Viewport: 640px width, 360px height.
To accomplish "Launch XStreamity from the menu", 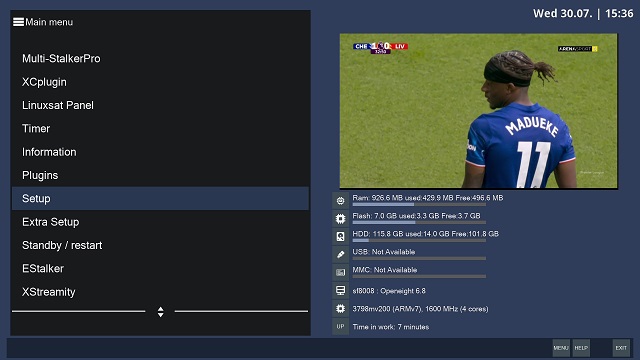I will click(160, 292).
